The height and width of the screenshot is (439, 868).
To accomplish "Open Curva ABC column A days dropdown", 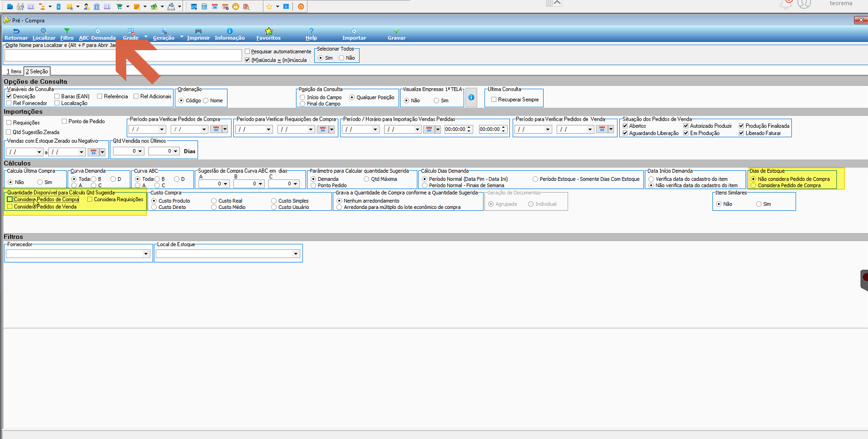I will coord(225,184).
